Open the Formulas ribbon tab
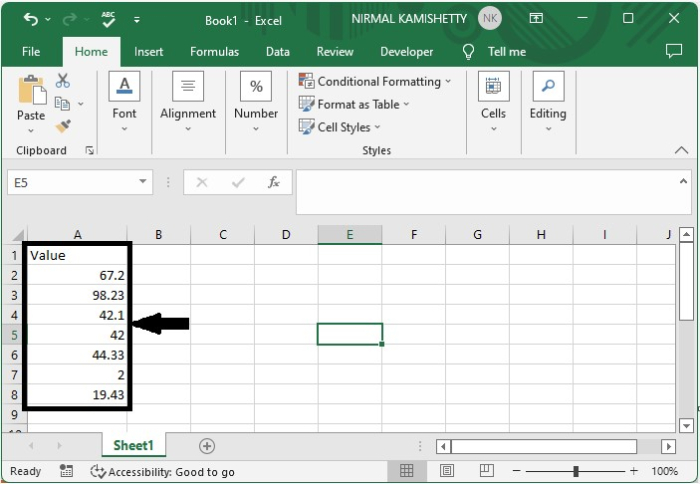The height and width of the screenshot is (484, 700). (x=214, y=52)
